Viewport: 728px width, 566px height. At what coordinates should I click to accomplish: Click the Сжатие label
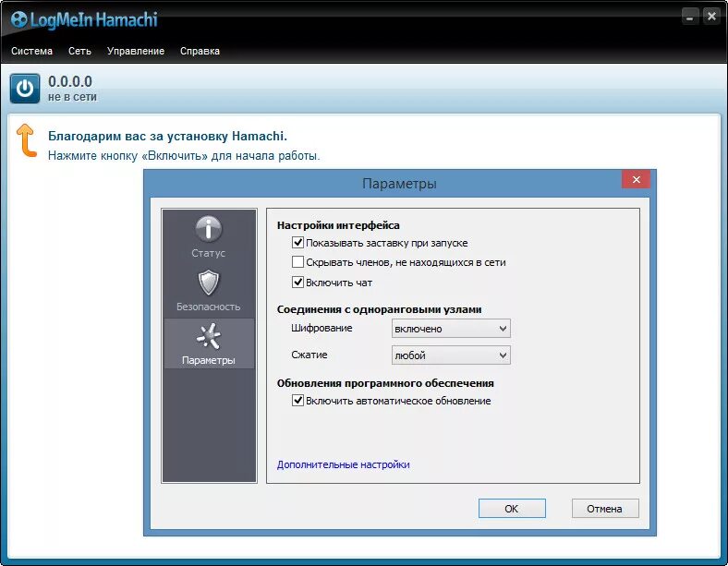coord(309,355)
